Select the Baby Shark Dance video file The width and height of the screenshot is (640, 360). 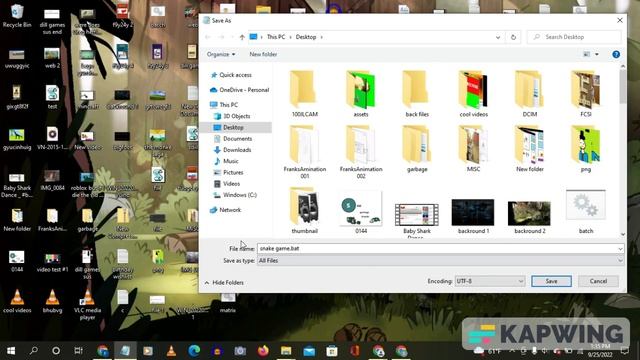(x=416, y=220)
